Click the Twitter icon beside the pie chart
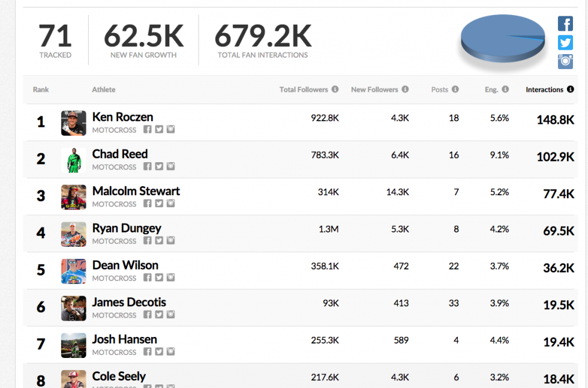The width and height of the screenshot is (588, 388). [x=565, y=43]
